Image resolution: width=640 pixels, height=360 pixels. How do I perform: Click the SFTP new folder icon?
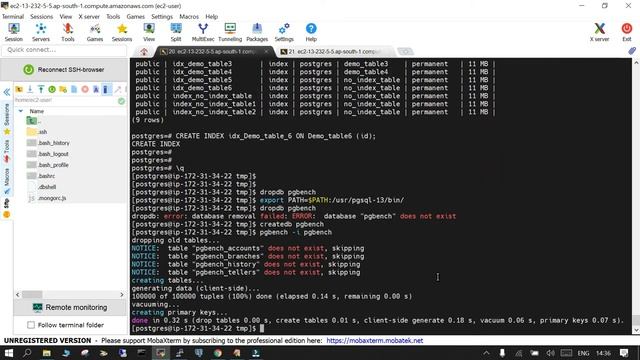pyautogui.click(x=63, y=89)
